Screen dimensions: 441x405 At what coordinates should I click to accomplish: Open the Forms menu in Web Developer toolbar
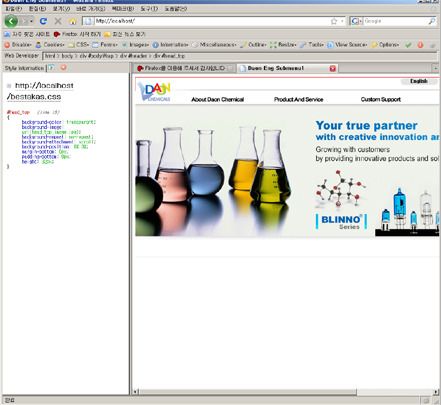click(105, 45)
